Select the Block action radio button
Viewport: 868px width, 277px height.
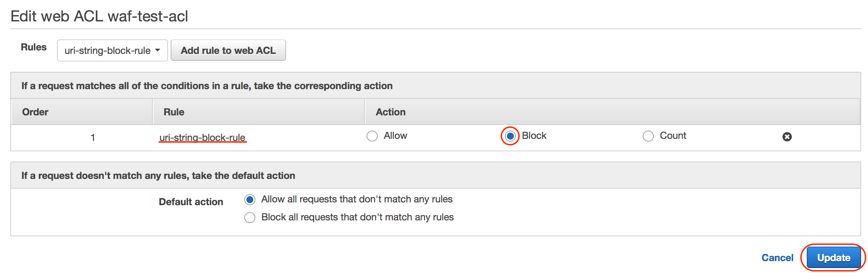tap(510, 136)
